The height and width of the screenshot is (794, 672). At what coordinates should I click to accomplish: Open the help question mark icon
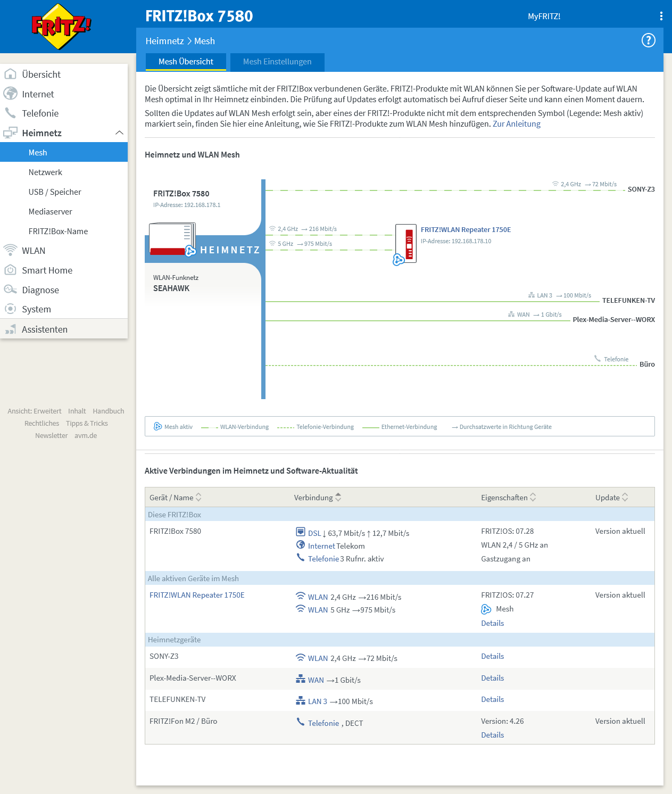pos(648,40)
